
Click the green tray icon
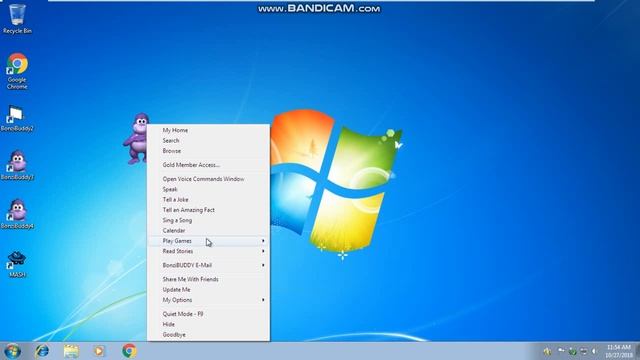point(573,351)
